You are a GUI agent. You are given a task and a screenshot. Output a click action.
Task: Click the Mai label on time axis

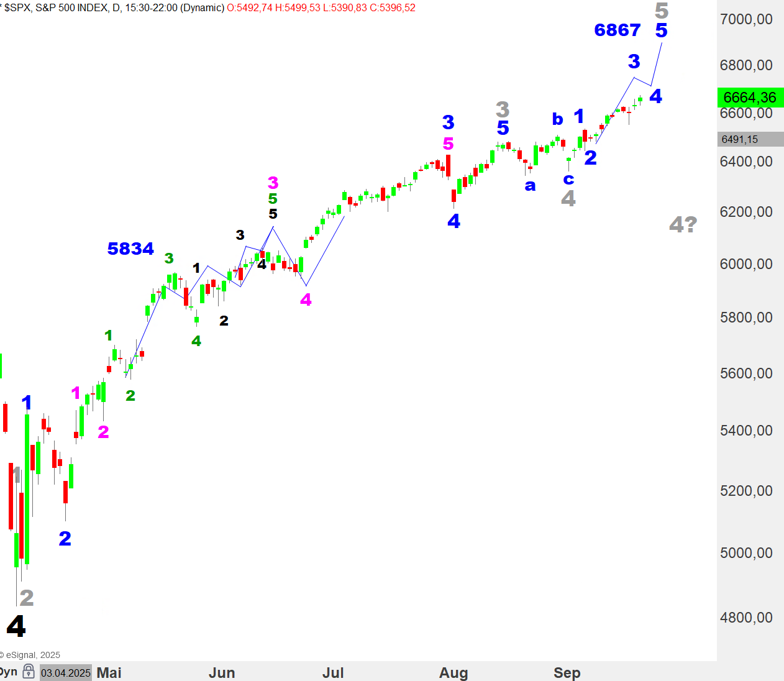coord(109,673)
